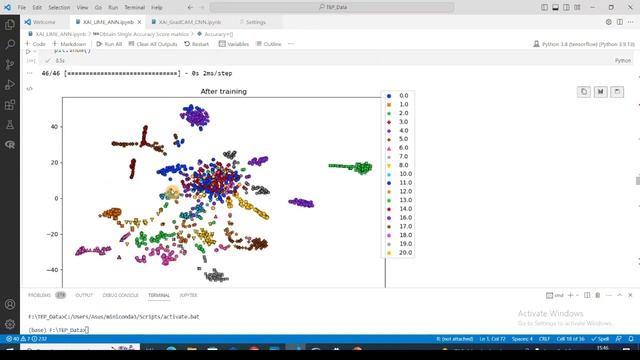
Task: Open Customize Layout icon
Action: tap(577, 7)
